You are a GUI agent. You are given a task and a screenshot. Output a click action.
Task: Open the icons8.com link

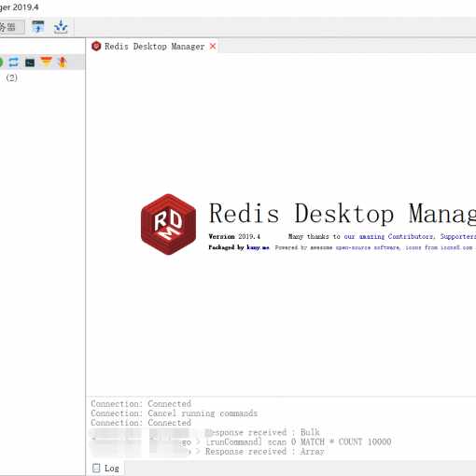coord(456,247)
